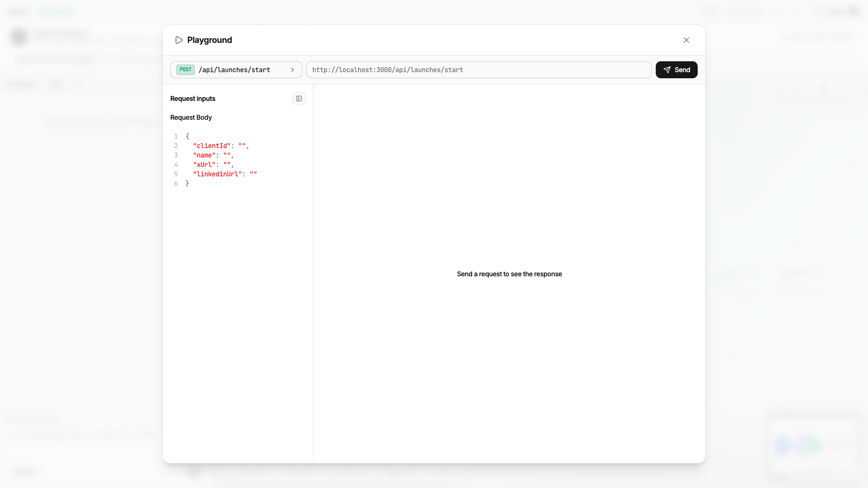
Task: Click the Playground title text
Action: point(209,40)
